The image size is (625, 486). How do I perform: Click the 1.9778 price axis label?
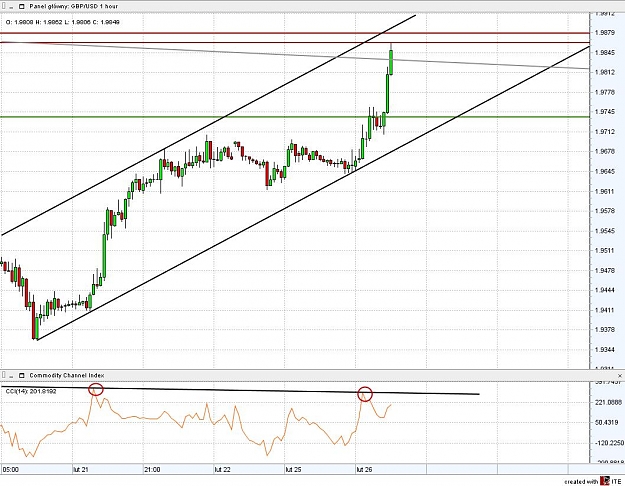tap(604, 92)
